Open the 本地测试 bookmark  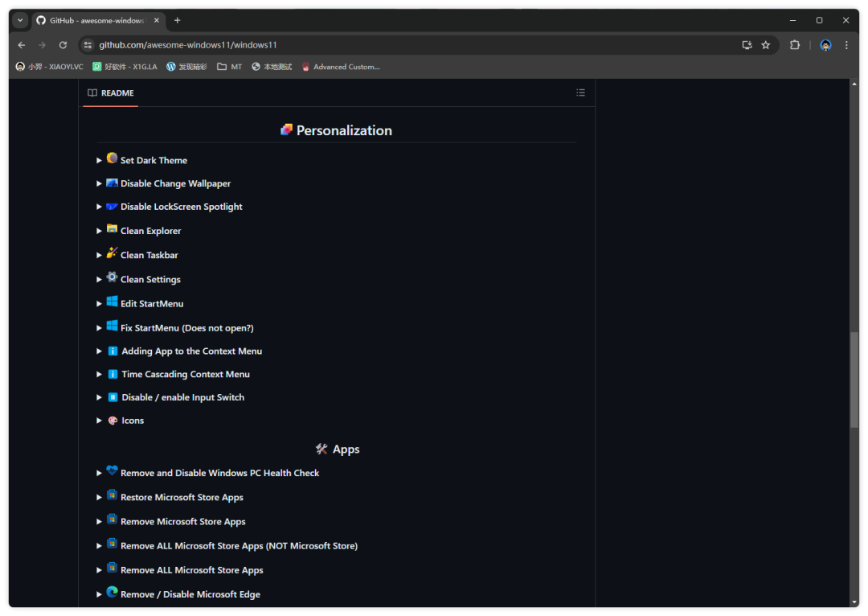pos(272,67)
